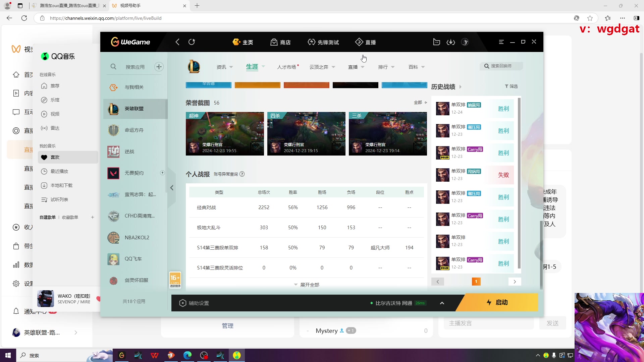This screenshot has height=362, width=644.
Task: Go to the previous match history page
Action: tap(438, 282)
